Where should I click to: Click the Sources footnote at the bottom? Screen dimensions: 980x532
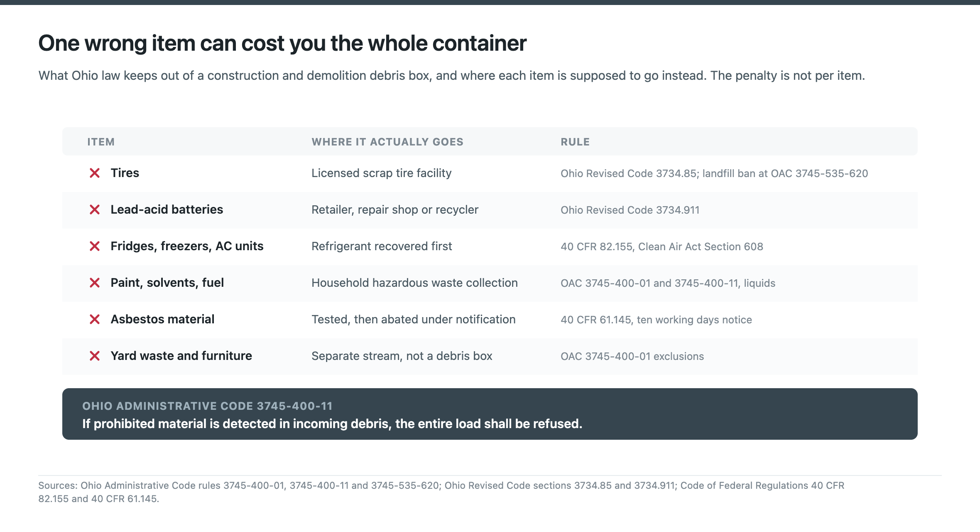(x=441, y=492)
